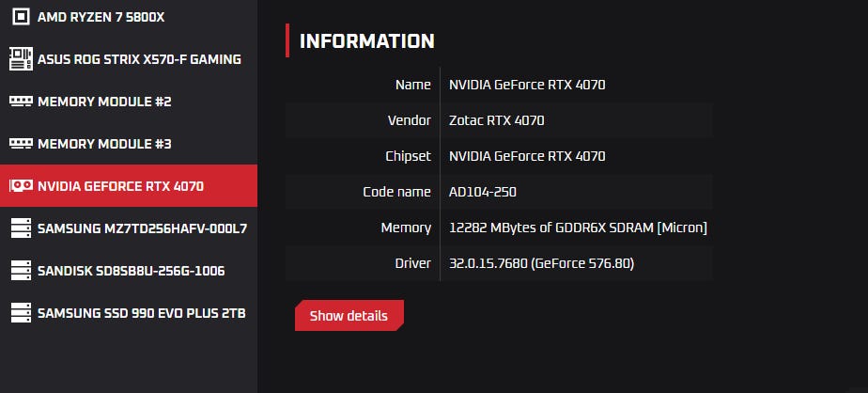Choose the SANDISK SD8SB8U-256G-1006 label
The width and height of the screenshot is (868, 393).
coord(131,271)
